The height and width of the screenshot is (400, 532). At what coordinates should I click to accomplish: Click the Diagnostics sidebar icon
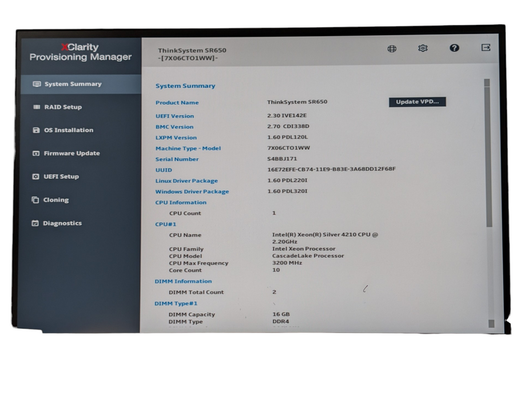click(35, 223)
